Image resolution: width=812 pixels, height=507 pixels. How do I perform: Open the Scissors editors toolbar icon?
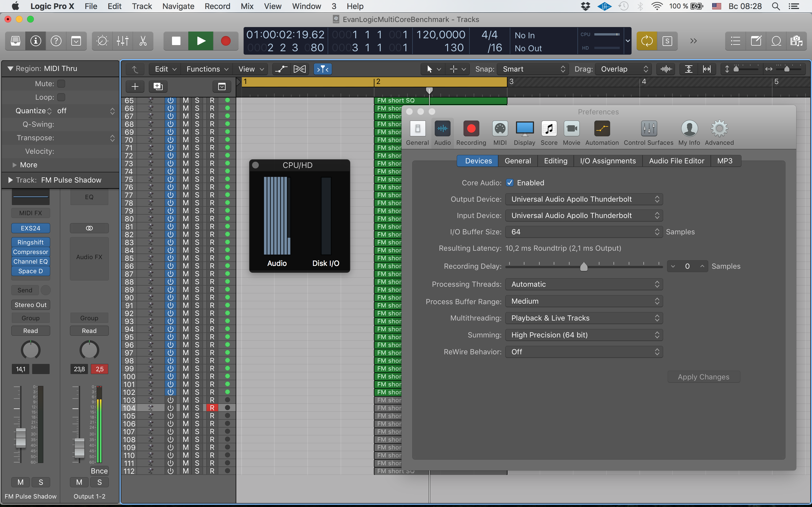[143, 41]
